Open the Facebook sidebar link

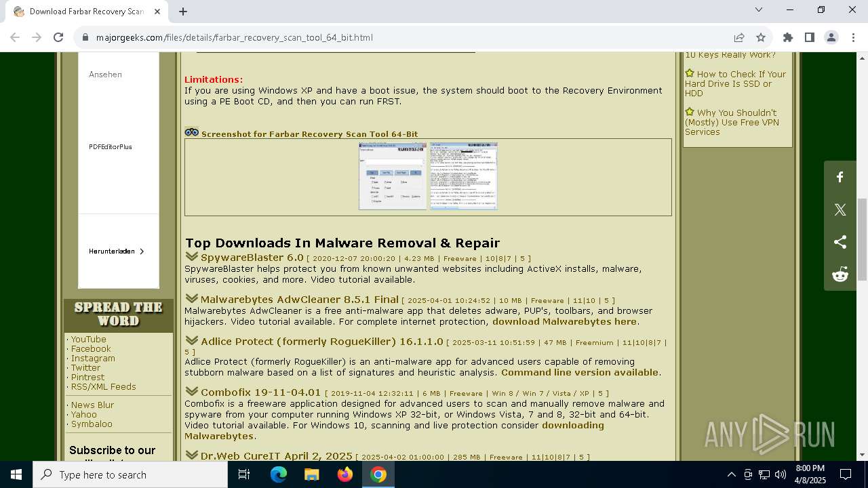coord(91,348)
